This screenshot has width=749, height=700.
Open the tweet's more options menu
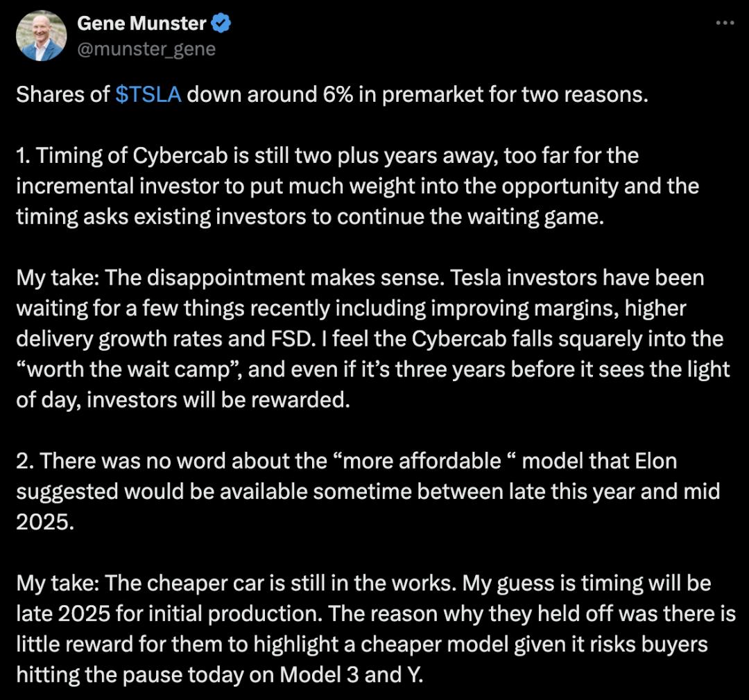[724, 23]
